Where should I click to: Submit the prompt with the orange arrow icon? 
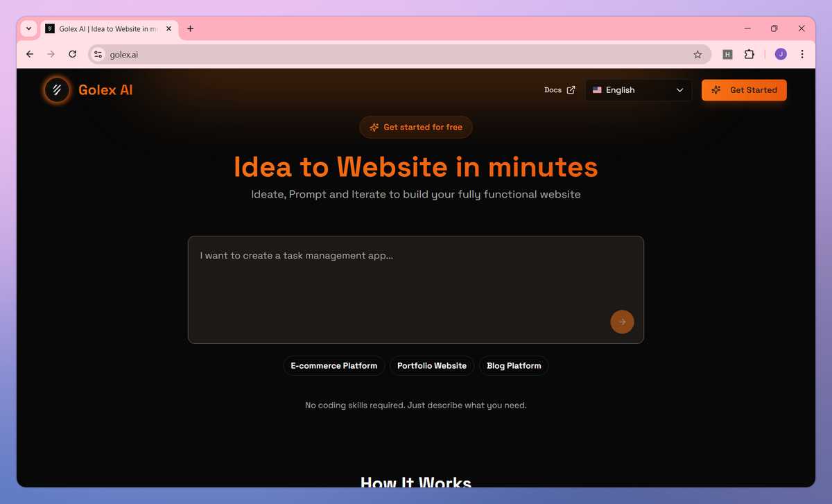622,322
